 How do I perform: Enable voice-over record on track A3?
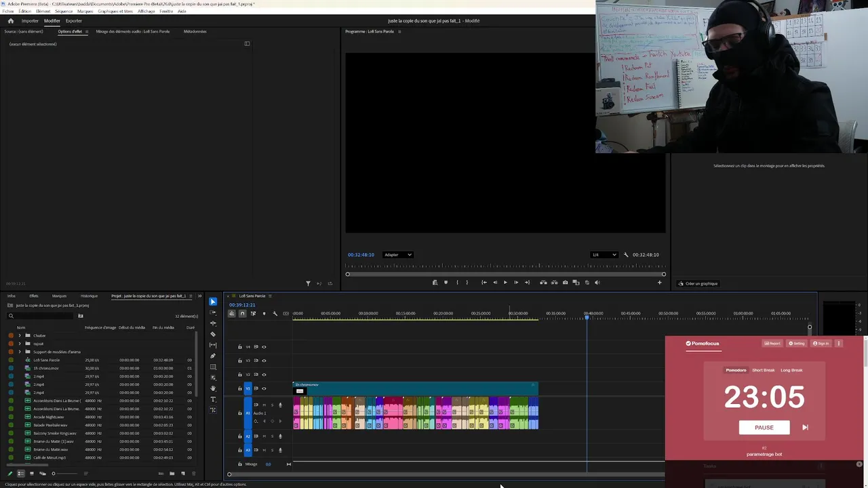tap(280, 449)
